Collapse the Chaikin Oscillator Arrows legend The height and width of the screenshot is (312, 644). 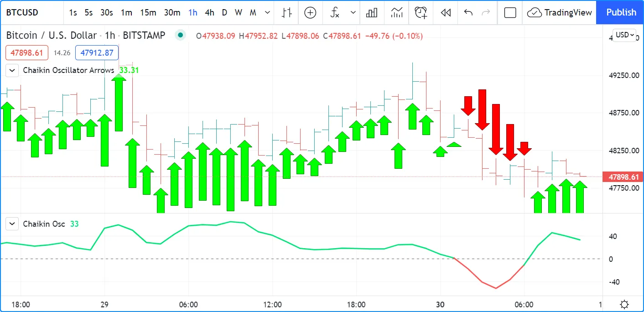point(13,70)
